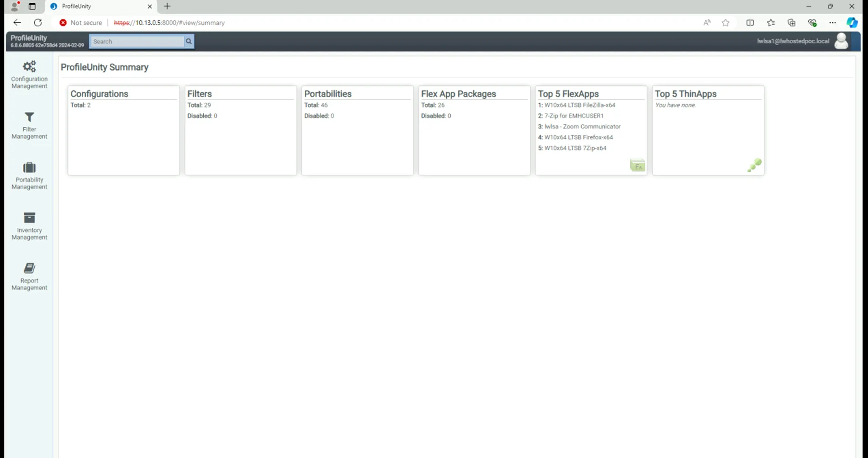Click the You have none text
868x458 pixels.
[675, 105]
